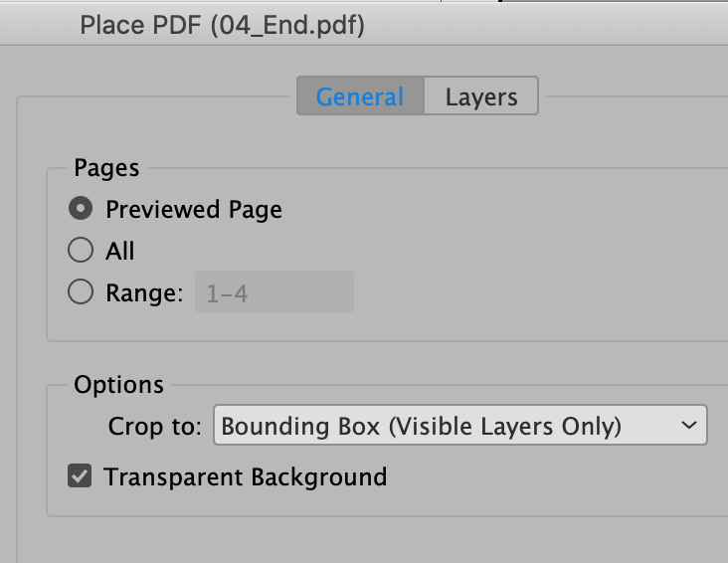Click the filled dot icon beside Previewed Page
Screen dimensions: 728x563
(81, 209)
